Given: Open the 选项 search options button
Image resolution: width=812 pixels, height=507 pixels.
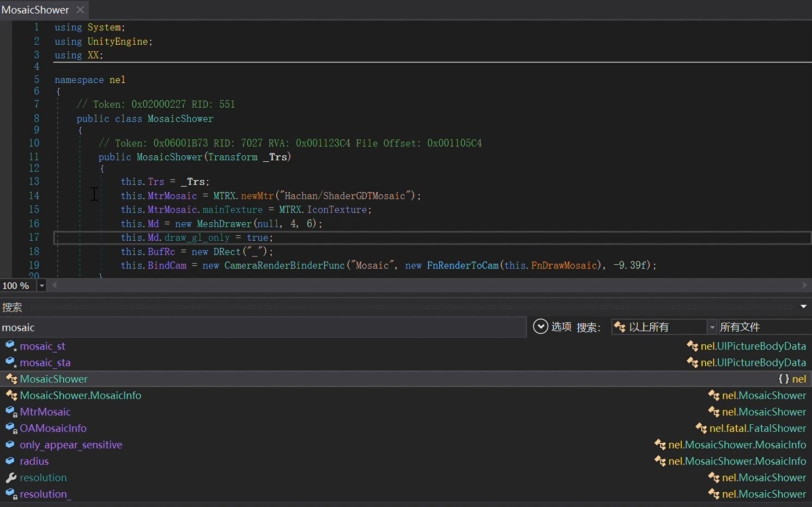Looking at the screenshot, I should click(552, 327).
